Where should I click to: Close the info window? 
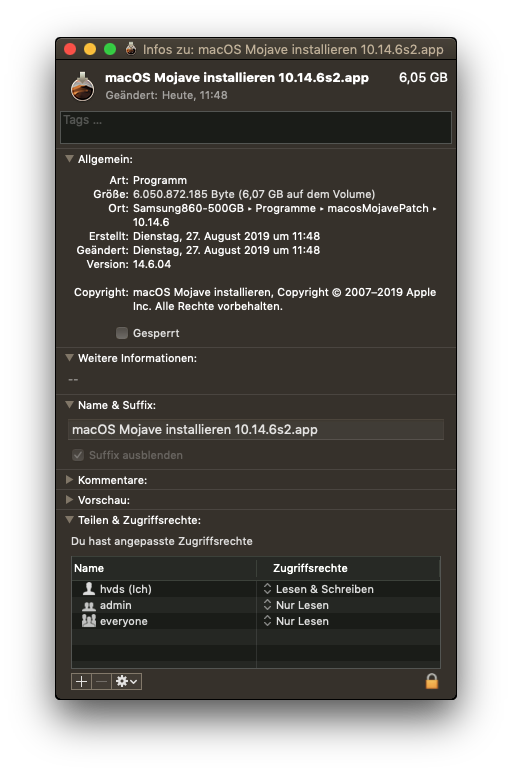click(x=70, y=49)
